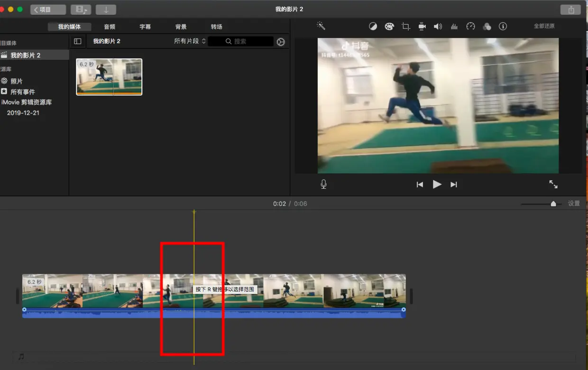Click the viewer preview image
This screenshot has width=588, height=370.
438,106
